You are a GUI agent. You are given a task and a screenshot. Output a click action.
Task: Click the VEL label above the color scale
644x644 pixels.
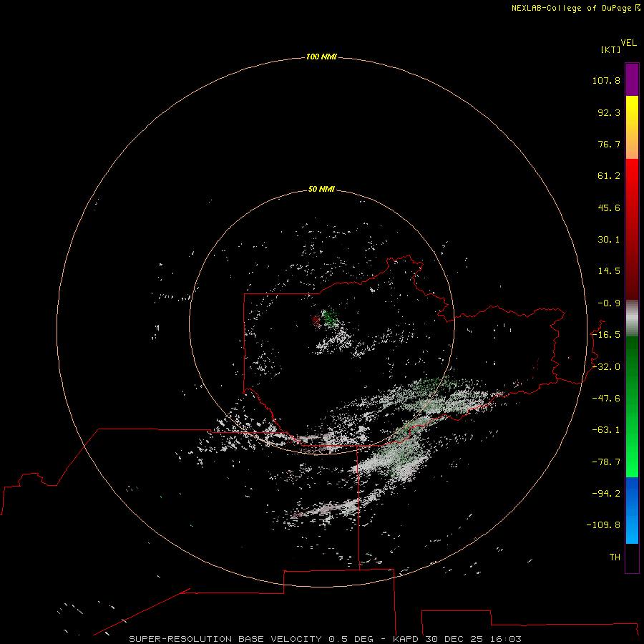point(629,43)
